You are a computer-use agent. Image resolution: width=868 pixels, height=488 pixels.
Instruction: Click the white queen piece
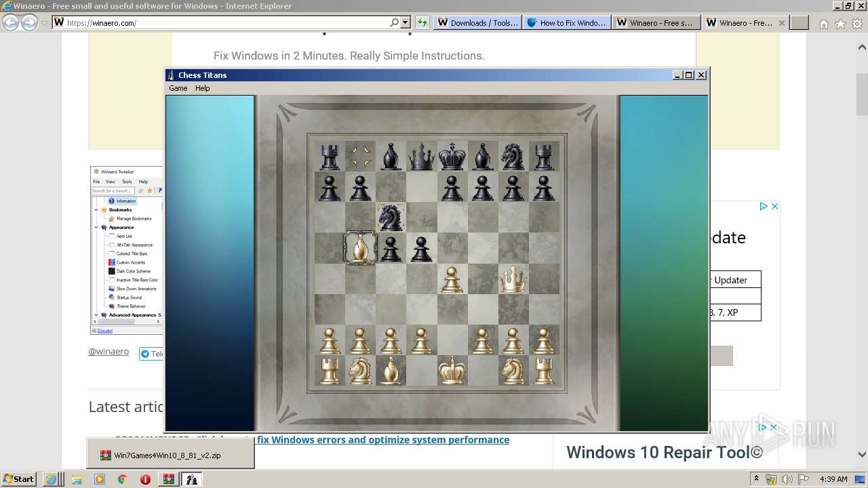pos(513,279)
